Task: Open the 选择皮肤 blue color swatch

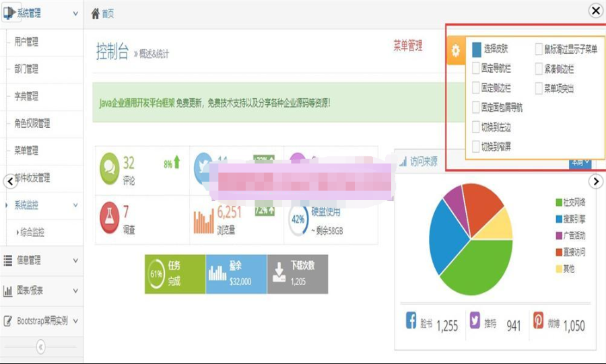Action: pos(477,49)
